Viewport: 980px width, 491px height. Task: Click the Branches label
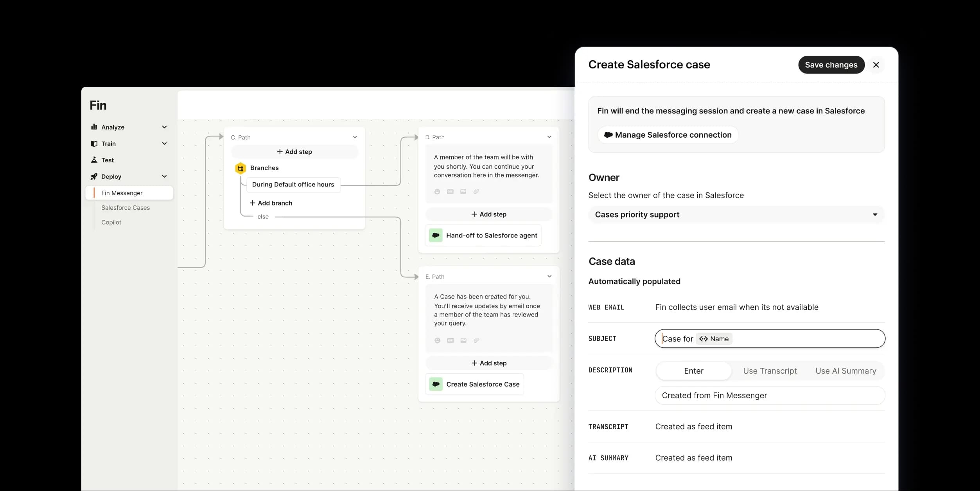264,168
